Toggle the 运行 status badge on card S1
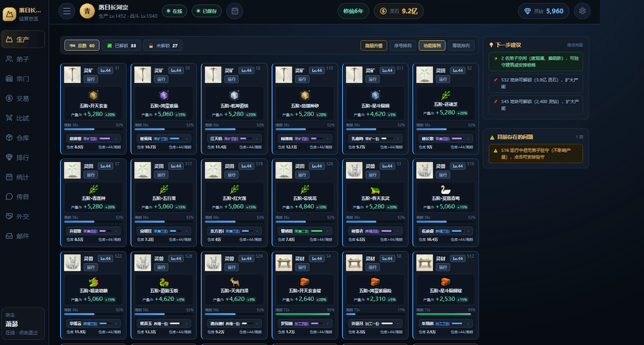Viewport: 644px width, 345px height. pos(90,79)
